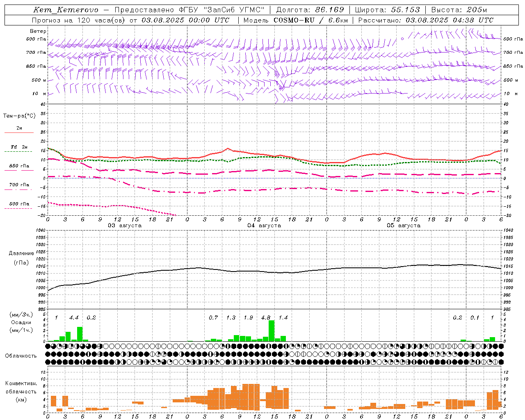Click 'Предоставлено ФГБУ "ЗапСиб УГМС"' provider text
This screenshot has height=420, width=525.
pyautogui.click(x=189, y=10)
